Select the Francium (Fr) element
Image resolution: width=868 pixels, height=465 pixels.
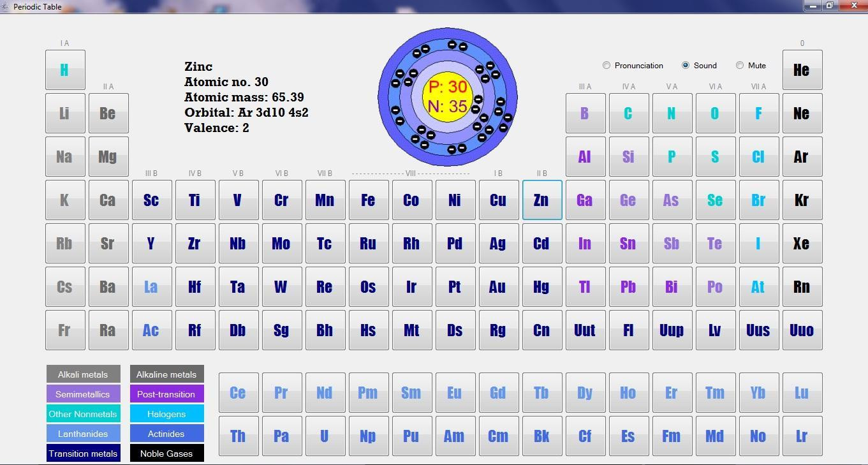point(65,330)
